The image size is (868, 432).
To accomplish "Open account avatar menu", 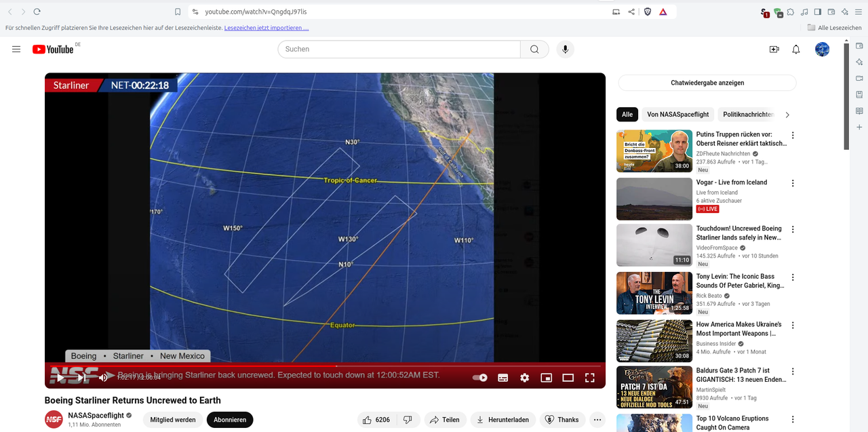I will click(x=823, y=49).
